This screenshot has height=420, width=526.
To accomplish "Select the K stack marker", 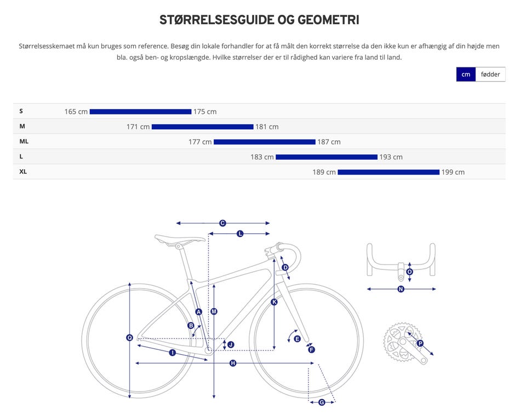I will 274,302.
